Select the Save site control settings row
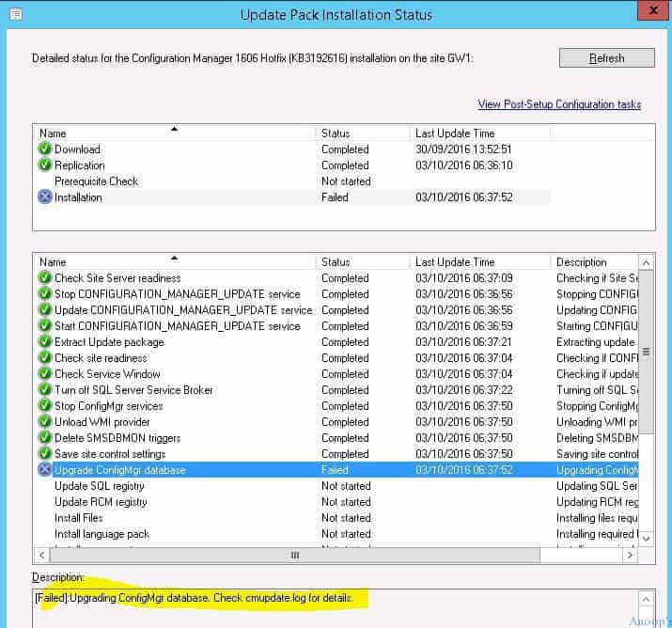 pos(337,453)
